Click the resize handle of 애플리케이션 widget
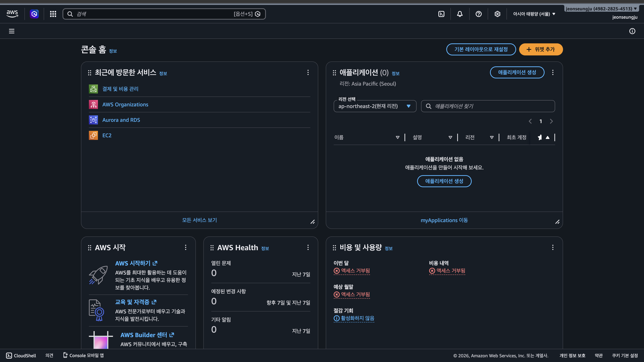Image resolution: width=644 pixels, height=362 pixels. tap(557, 222)
